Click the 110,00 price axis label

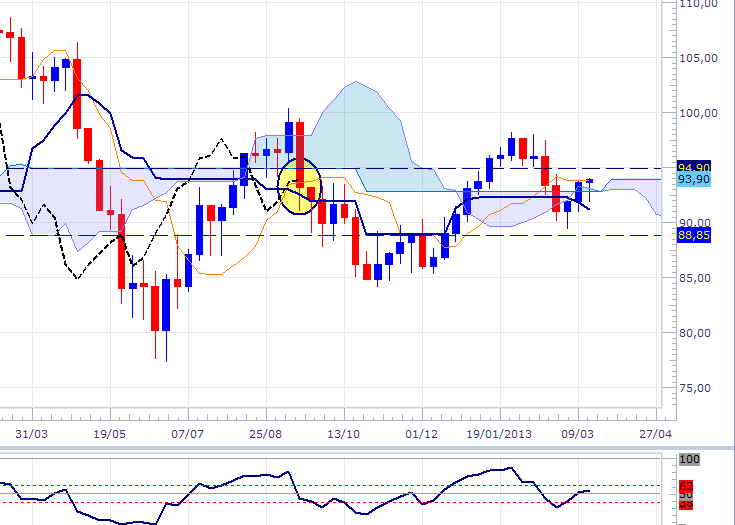(697, 4)
